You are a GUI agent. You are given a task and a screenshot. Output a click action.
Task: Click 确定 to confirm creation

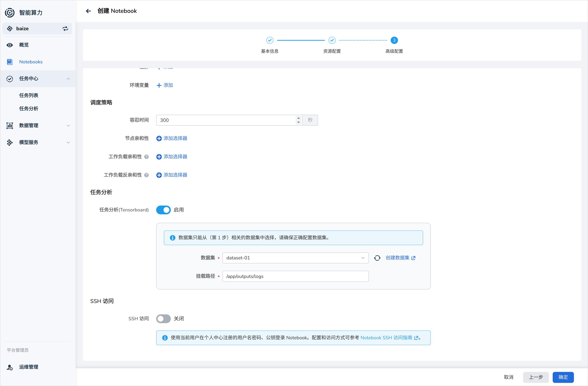click(x=563, y=377)
